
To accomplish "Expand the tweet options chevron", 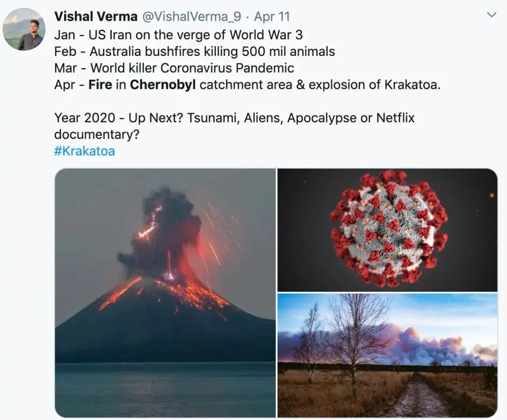I will point(492,16).
